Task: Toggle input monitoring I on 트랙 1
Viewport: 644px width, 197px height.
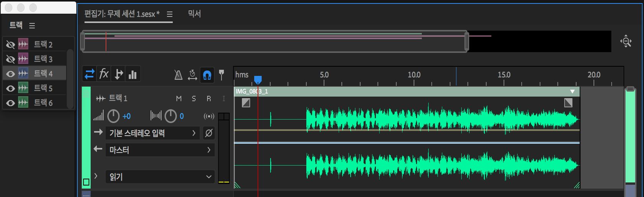Action: tap(224, 98)
